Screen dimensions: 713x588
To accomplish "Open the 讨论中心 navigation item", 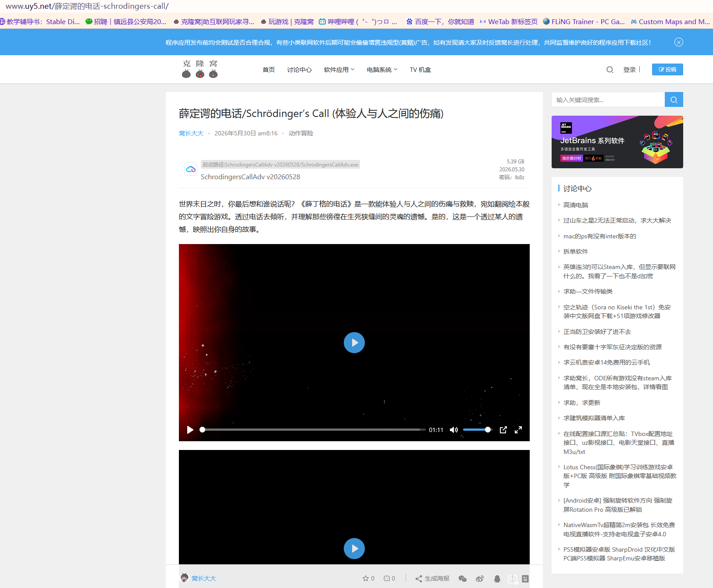I will 299,70.
